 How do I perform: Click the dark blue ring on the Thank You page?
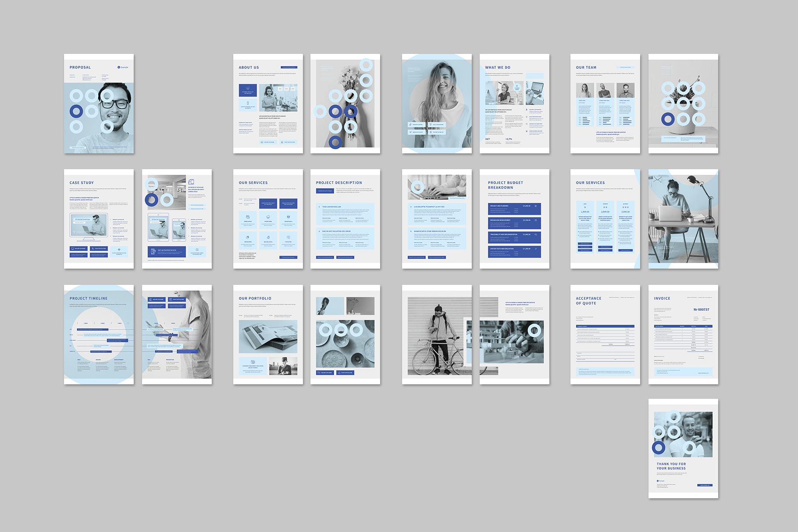point(658,447)
